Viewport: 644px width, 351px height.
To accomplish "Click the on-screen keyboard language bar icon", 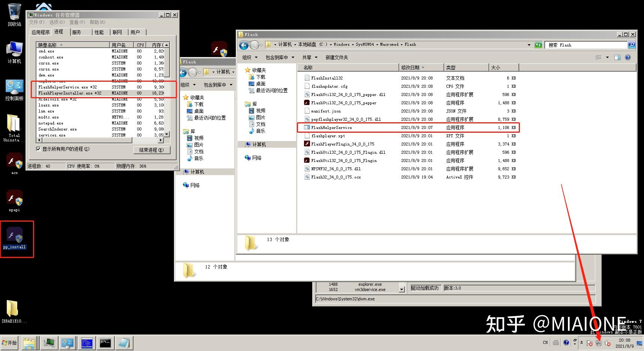I will point(556,342).
